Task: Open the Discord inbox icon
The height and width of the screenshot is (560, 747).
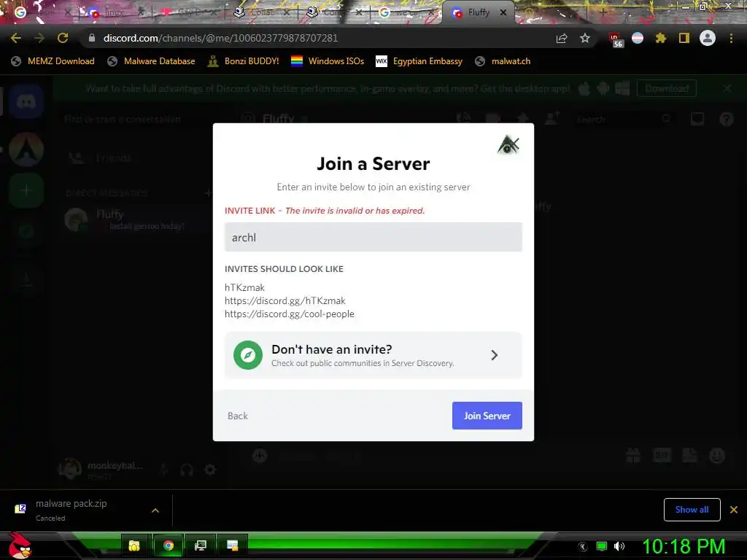Action: click(x=697, y=119)
